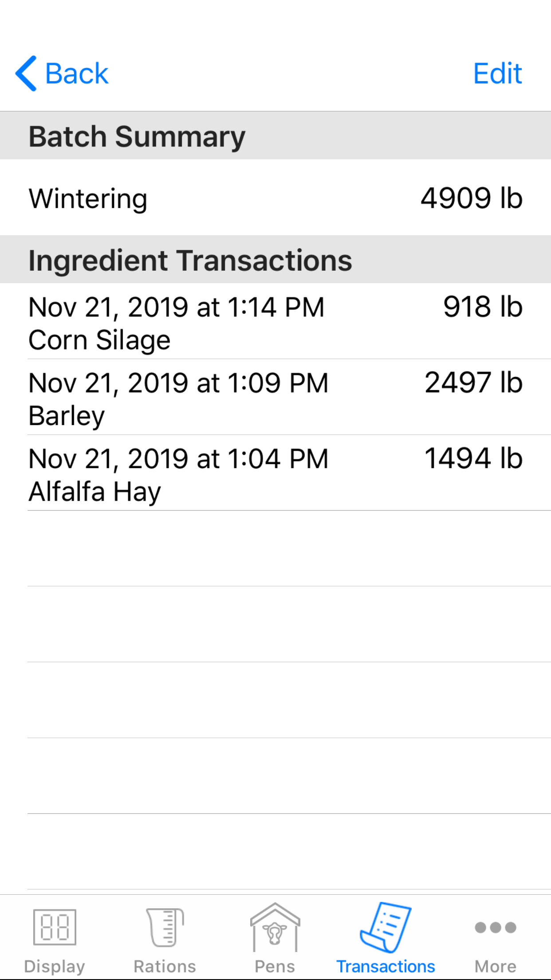Switch to the Rations tab label
Screen dimensions: 551x980
tap(165, 967)
